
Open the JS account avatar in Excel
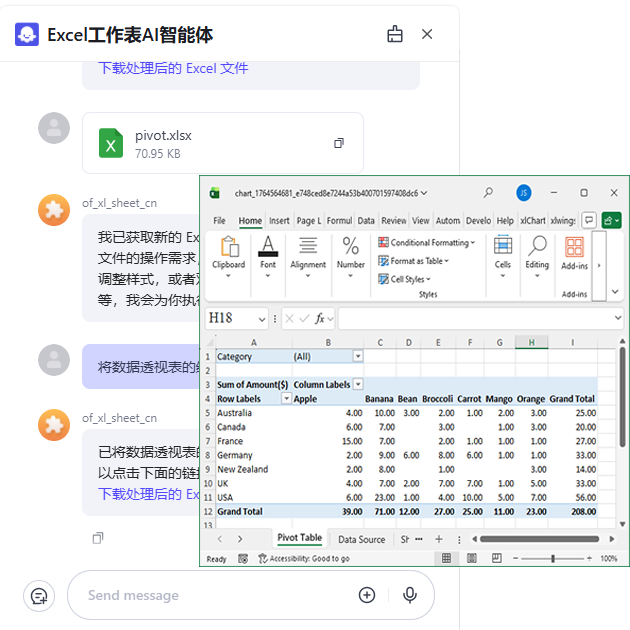(x=524, y=193)
